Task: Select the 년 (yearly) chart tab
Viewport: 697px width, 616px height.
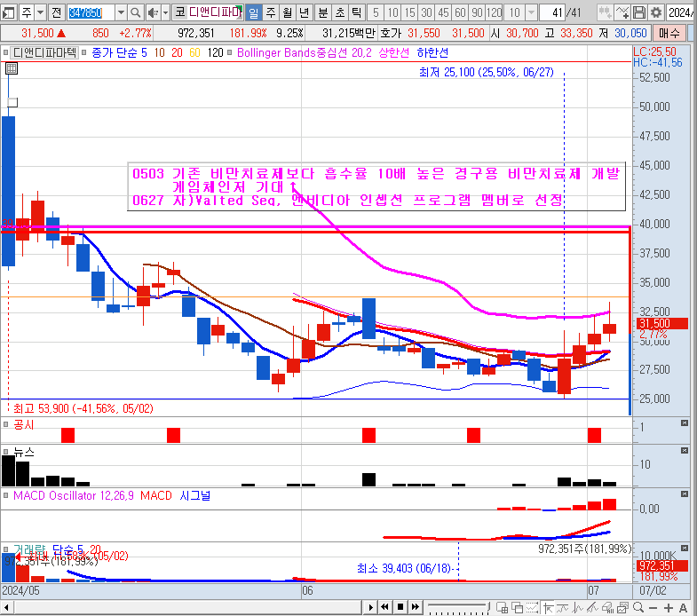Action: [x=304, y=12]
